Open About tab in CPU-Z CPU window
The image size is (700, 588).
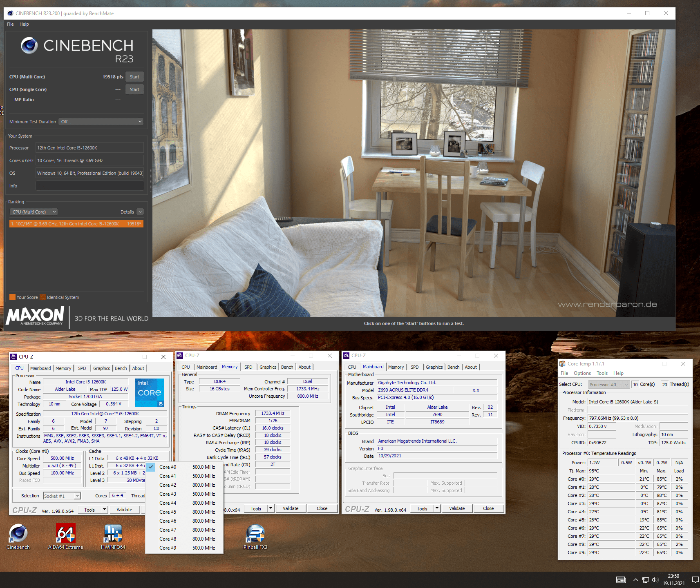(138, 368)
